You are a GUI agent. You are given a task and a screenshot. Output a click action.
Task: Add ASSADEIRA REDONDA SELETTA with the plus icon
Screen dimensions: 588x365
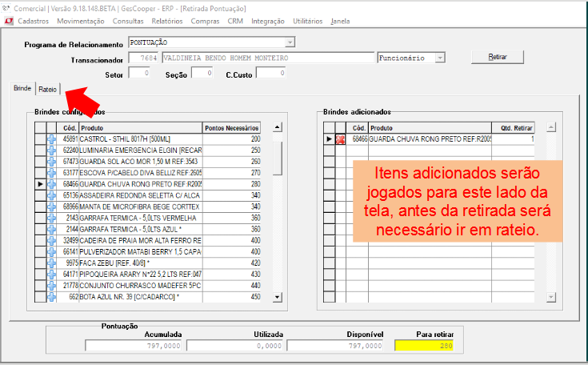[x=52, y=195]
